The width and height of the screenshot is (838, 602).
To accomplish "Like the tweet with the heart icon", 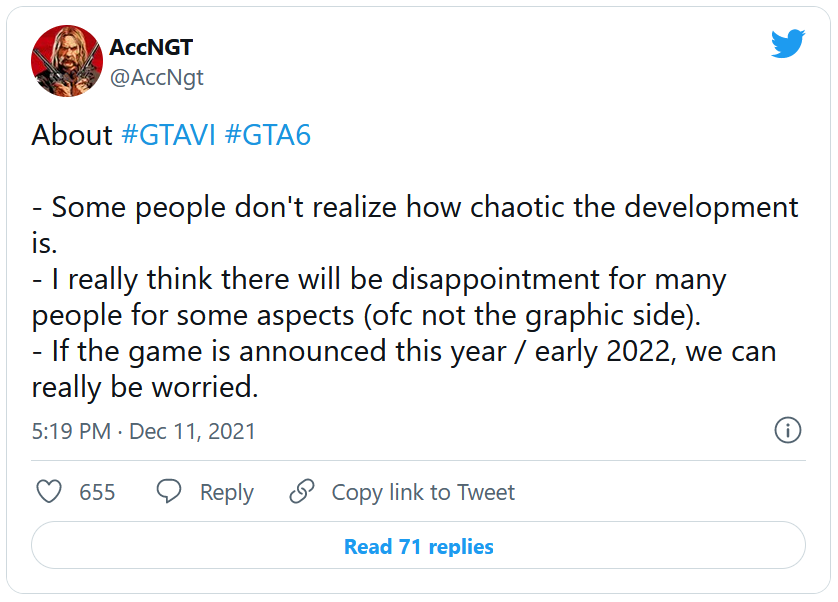I will (49, 492).
